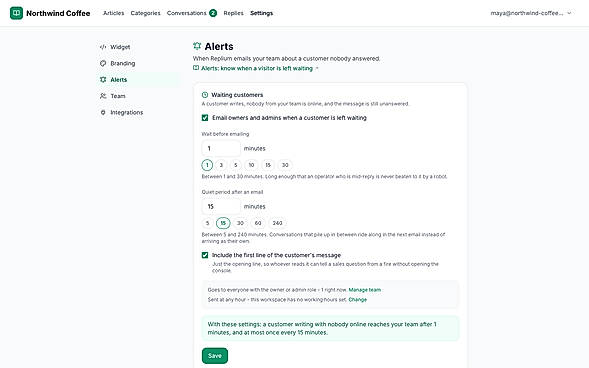Click the Change working hours link
Viewport: 589px width, 368px height.
(x=358, y=300)
